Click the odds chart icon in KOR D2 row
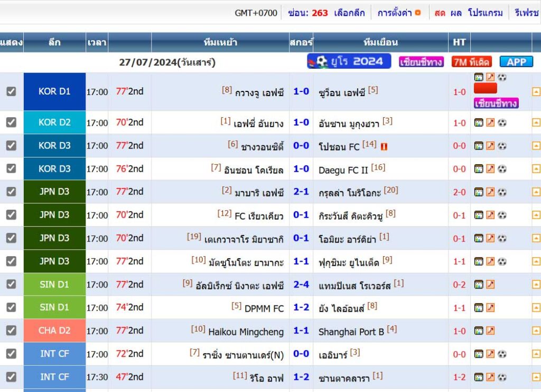The height and width of the screenshot is (392, 541). 490,123
